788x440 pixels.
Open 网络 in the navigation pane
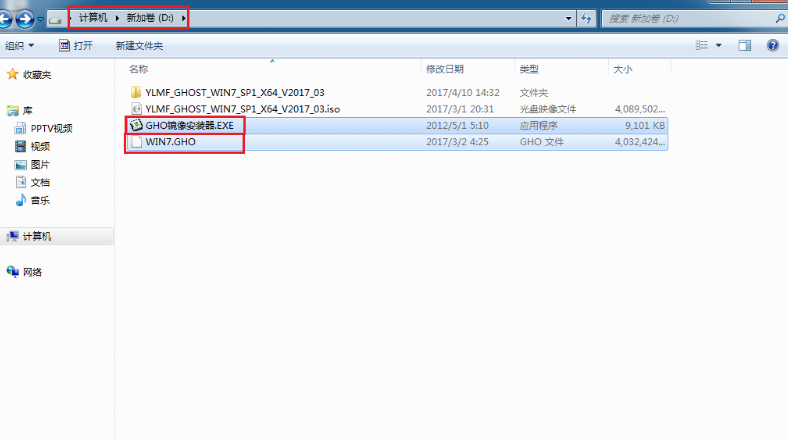coord(32,272)
